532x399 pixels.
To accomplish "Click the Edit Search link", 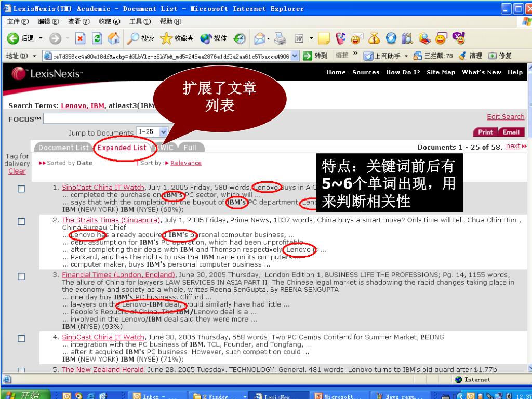I will pyautogui.click(x=506, y=117).
